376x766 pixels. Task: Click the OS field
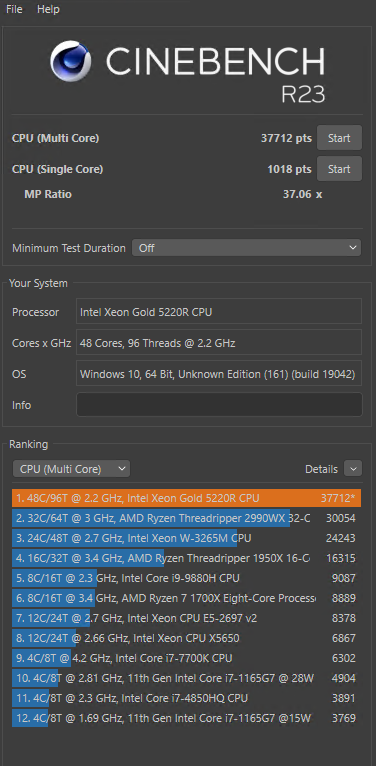[x=219, y=374]
